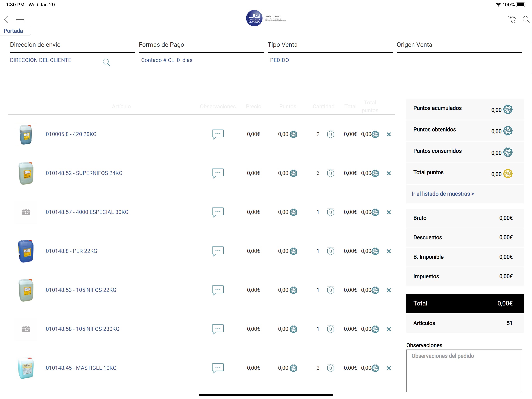Go back with the left arrow
This screenshot has height=399, width=532.
click(6, 19)
